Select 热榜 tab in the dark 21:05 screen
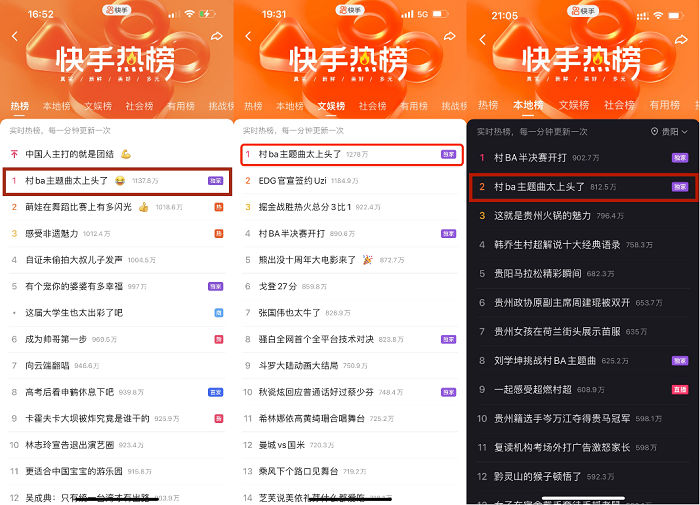The width and height of the screenshot is (700, 505). coord(488,105)
